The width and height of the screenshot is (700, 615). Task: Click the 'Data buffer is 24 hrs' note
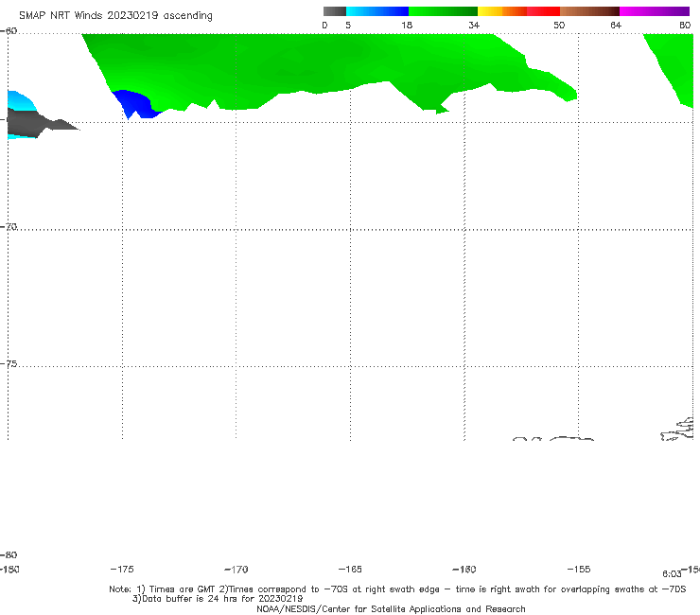[218, 599]
